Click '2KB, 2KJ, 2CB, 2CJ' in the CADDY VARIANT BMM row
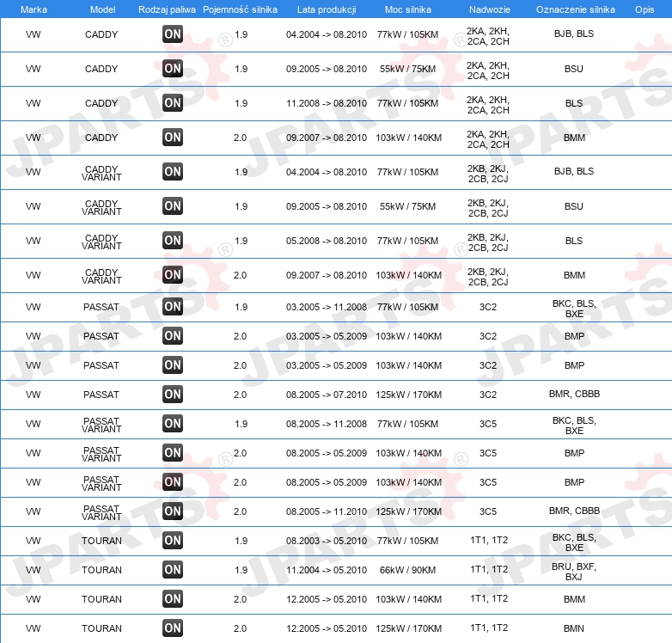The width and height of the screenshot is (672, 643). click(x=488, y=277)
